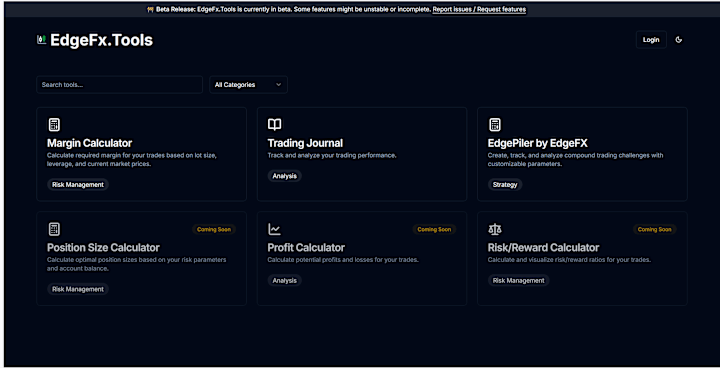720x368 pixels.
Task: Click the 'Track and analyze your trading performance' description
Action: [x=332, y=155]
